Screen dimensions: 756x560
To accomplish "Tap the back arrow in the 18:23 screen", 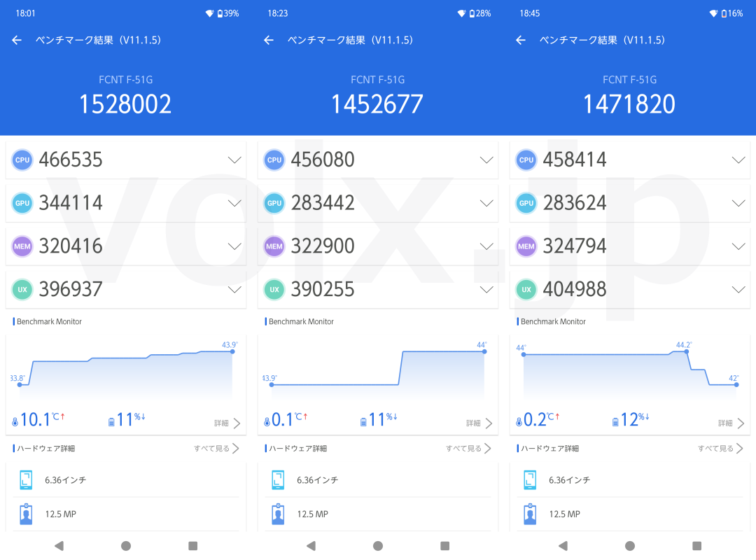I will click(269, 40).
